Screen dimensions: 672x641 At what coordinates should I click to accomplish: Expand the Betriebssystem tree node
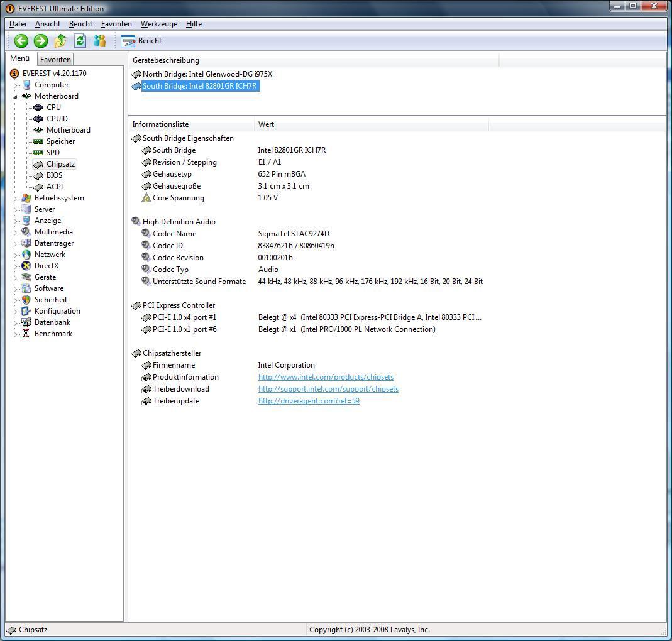tap(16, 199)
